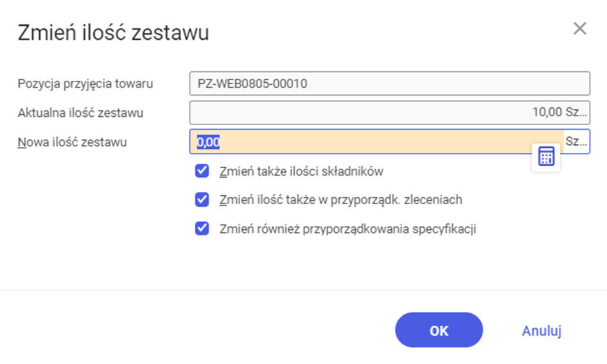This screenshot has width=607, height=364.
Task: Select the Pozycja przyjęcia towaru field
Action: point(389,83)
